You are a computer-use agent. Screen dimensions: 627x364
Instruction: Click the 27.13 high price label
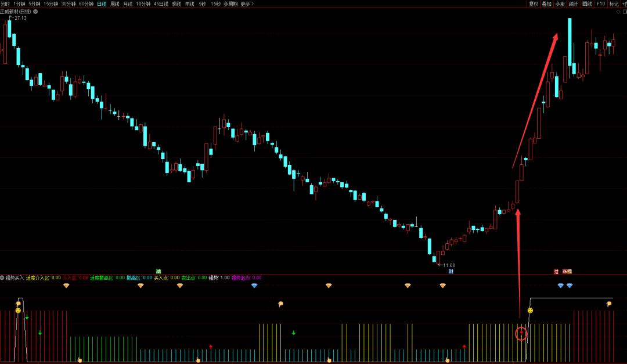tap(20, 17)
